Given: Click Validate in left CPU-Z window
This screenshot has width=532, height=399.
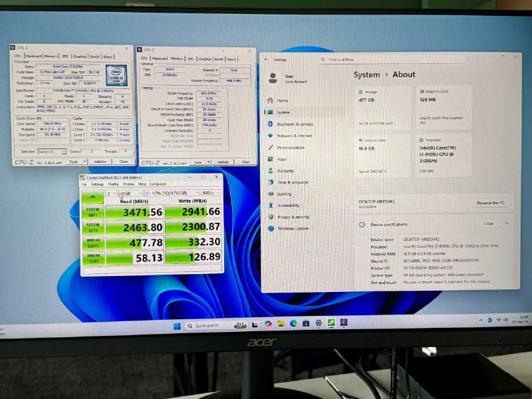Looking at the screenshot, I should click(x=100, y=162).
